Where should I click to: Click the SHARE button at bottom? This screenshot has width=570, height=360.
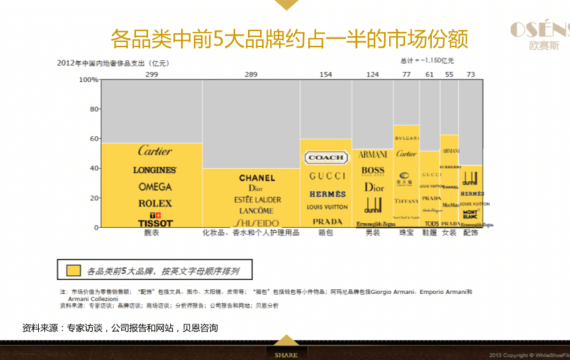click(286, 355)
